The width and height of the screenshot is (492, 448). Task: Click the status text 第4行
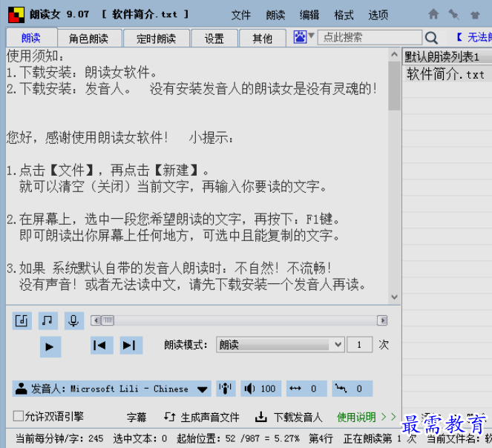(x=321, y=438)
